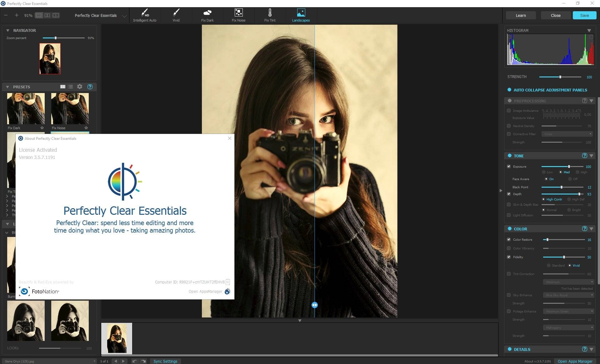This screenshot has width=600, height=364.
Task: Open presets help question mark
Action: coord(90,87)
